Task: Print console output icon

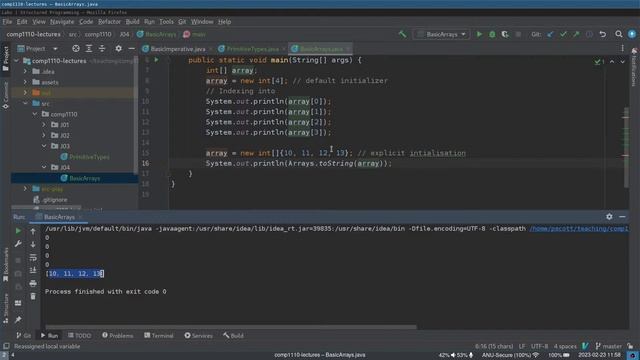Action: (x=33, y=283)
